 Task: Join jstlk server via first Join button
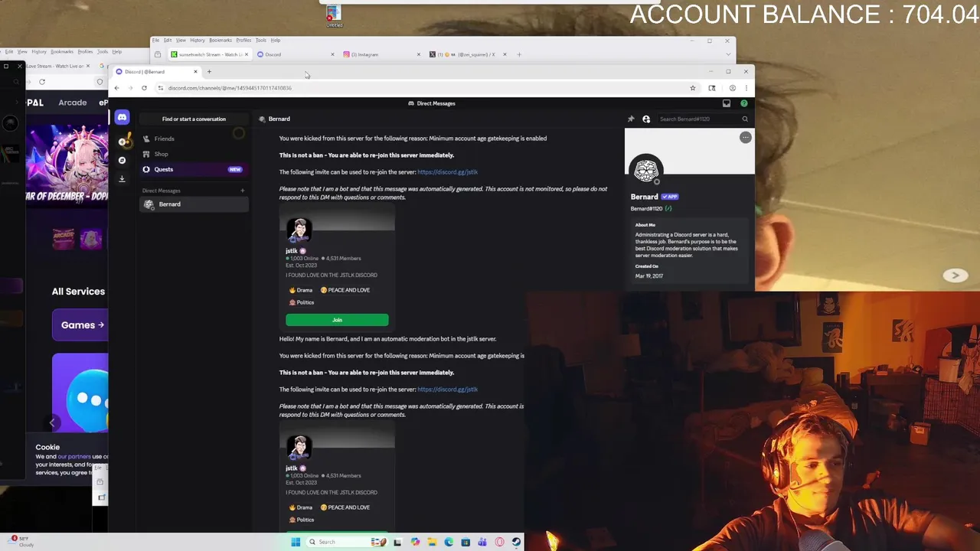[x=337, y=320]
